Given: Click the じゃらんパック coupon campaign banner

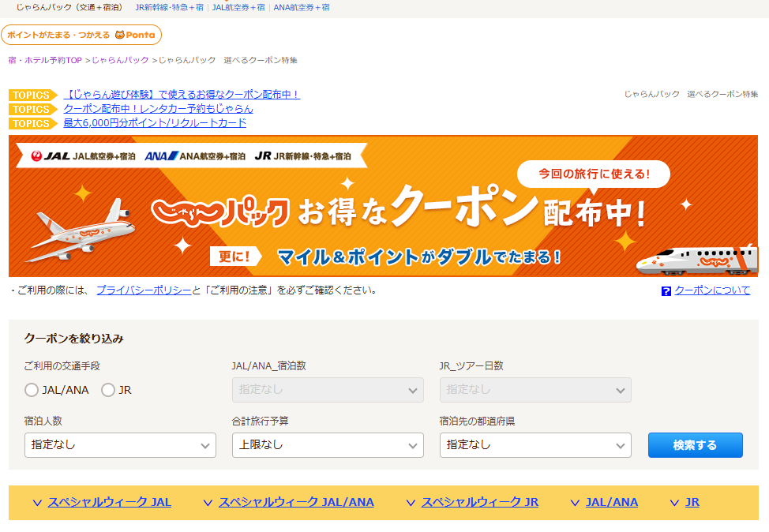Looking at the screenshot, I should pyautogui.click(x=384, y=206).
